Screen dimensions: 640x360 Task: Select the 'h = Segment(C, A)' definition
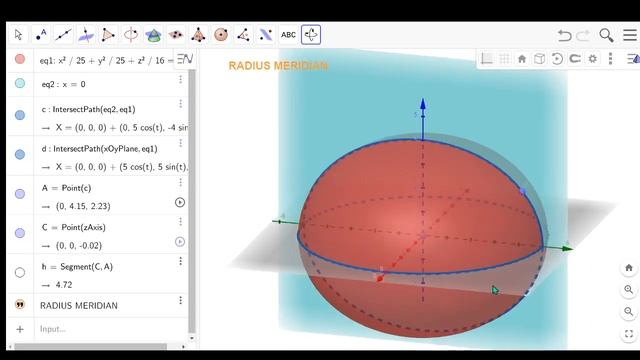[77, 267]
